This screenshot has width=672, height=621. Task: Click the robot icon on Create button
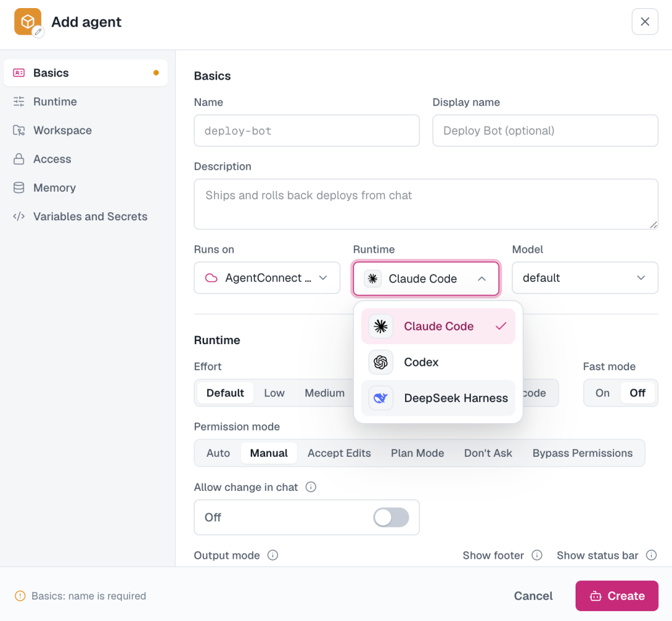click(x=595, y=595)
